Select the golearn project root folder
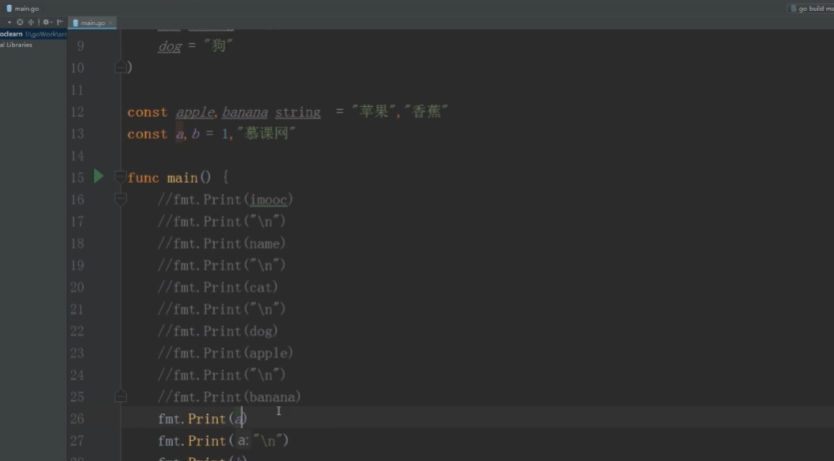This screenshot has width=834, height=461. coord(12,33)
